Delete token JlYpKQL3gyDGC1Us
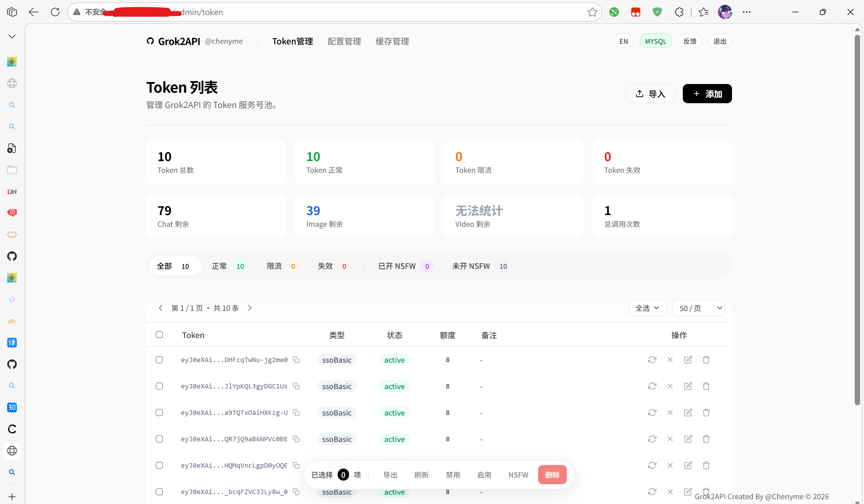Image resolution: width=864 pixels, height=504 pixels. [706, 386]
